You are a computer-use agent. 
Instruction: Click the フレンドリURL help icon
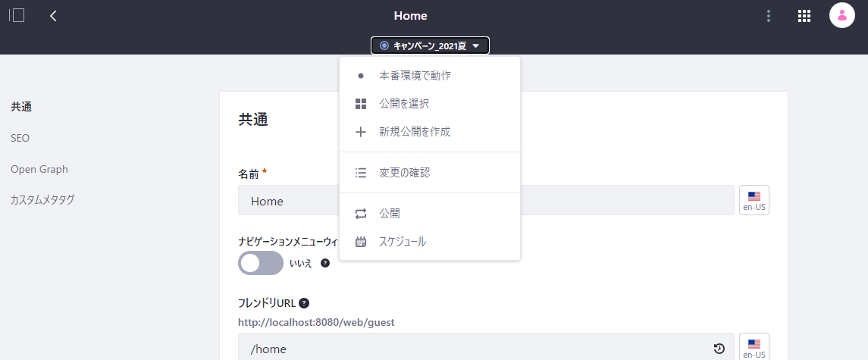click(x=304, y=303)
